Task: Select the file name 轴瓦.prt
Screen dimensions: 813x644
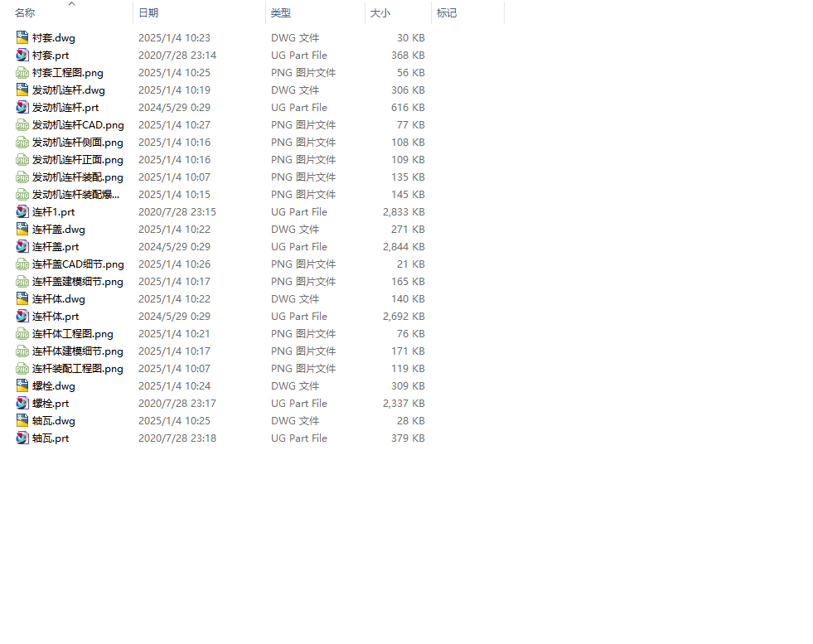Action: tap(51, 438)
